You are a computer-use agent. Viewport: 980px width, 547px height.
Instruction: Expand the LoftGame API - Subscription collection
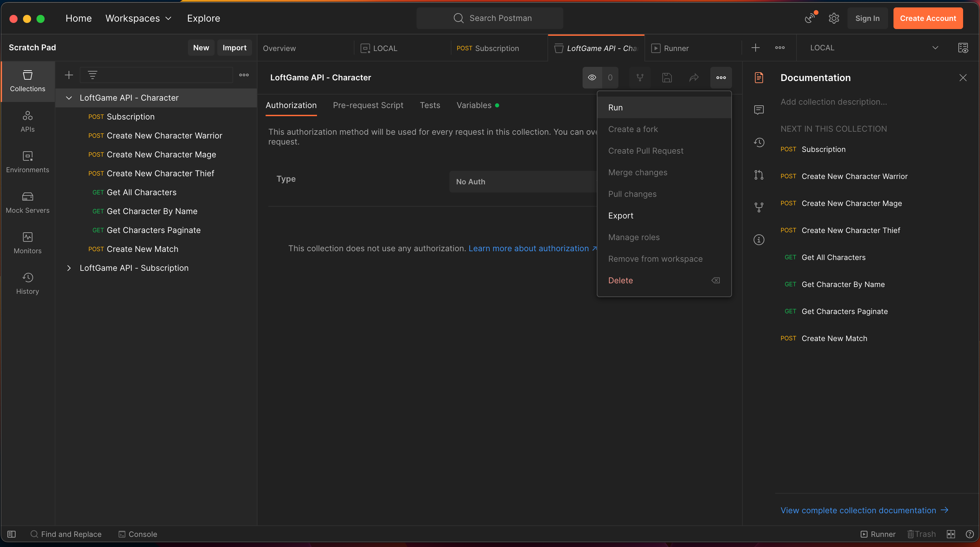click(69, 268)
